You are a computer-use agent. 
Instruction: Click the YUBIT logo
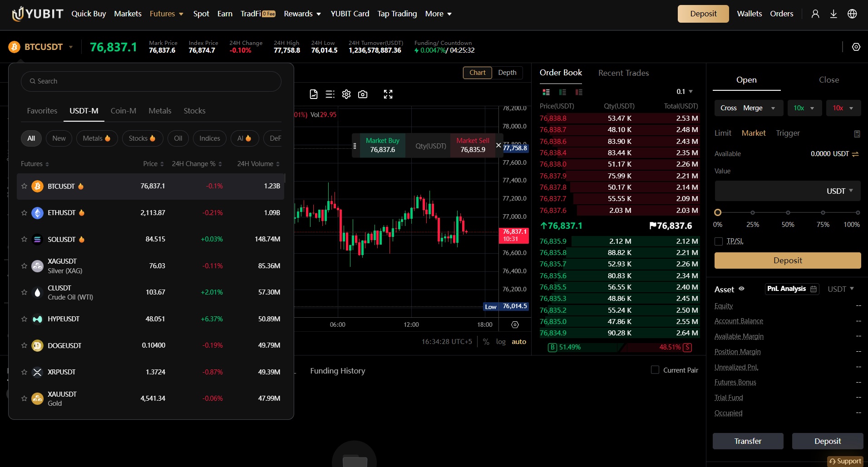(x=37, y=14)
